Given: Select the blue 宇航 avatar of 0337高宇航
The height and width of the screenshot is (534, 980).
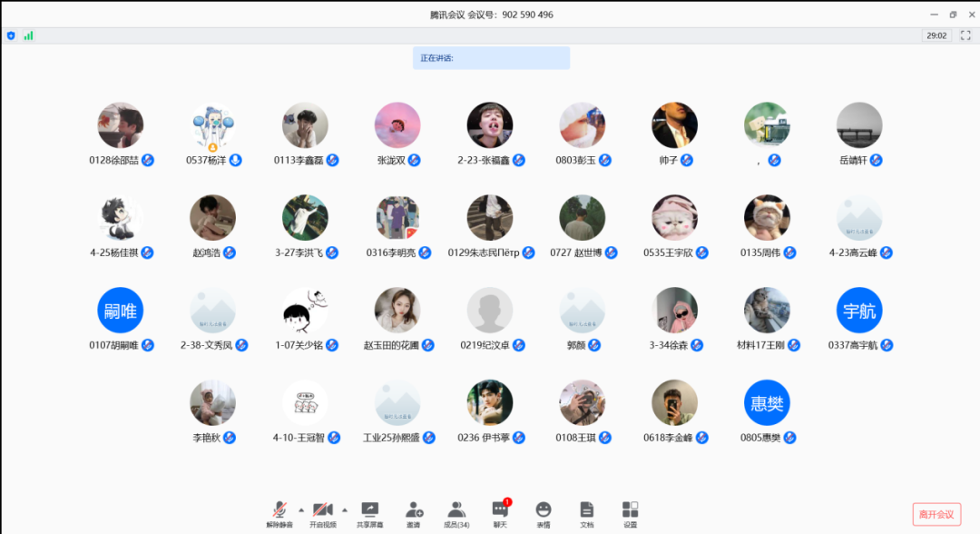Looking at the screenshot, I should (859, 311).
